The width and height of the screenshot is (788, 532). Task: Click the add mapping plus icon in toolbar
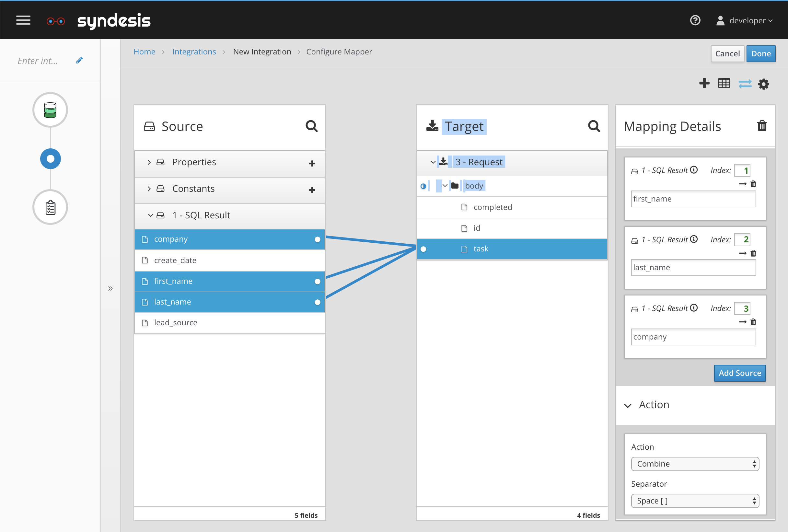pos(704,83)
